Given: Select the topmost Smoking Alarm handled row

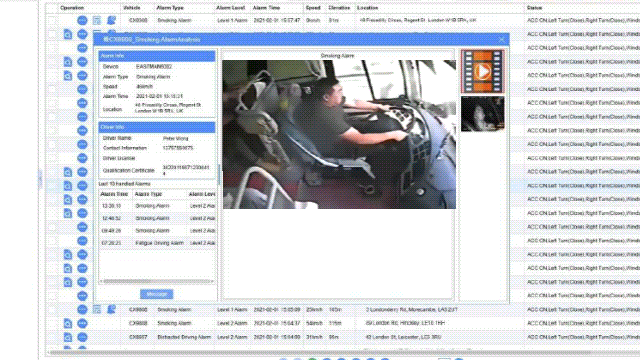Looking at the screenshot, I should [x=157, y=206].
